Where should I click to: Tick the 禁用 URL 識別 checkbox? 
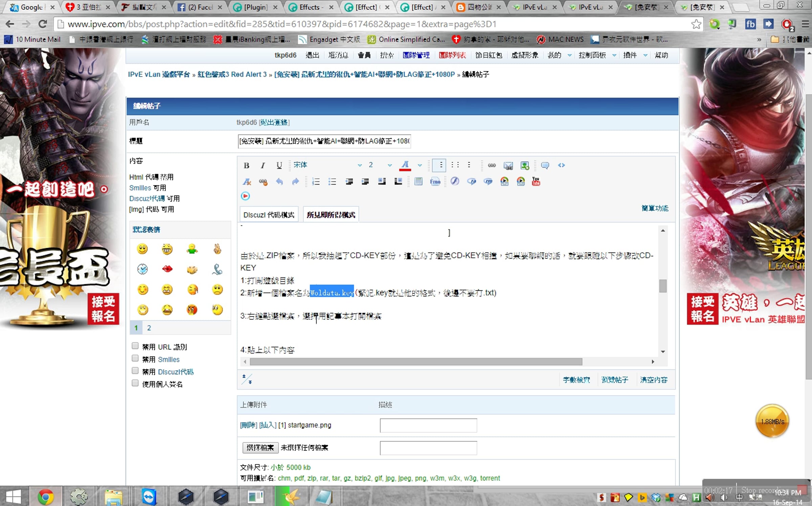pos(135,345)
